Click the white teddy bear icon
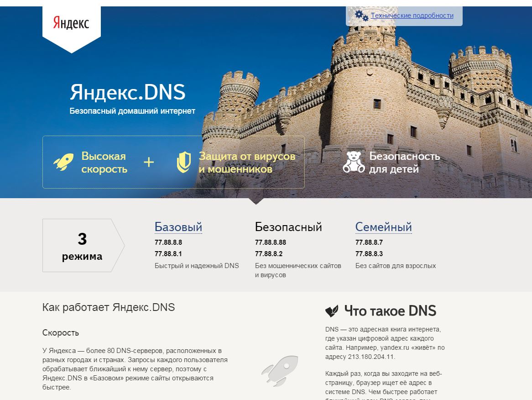The image size is (532, 400). point(353,162)
